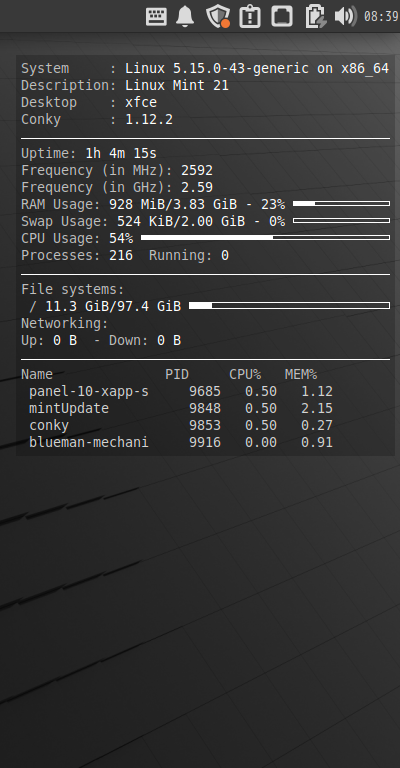Select the blueman-mechani process row

[x=181, y=442]
